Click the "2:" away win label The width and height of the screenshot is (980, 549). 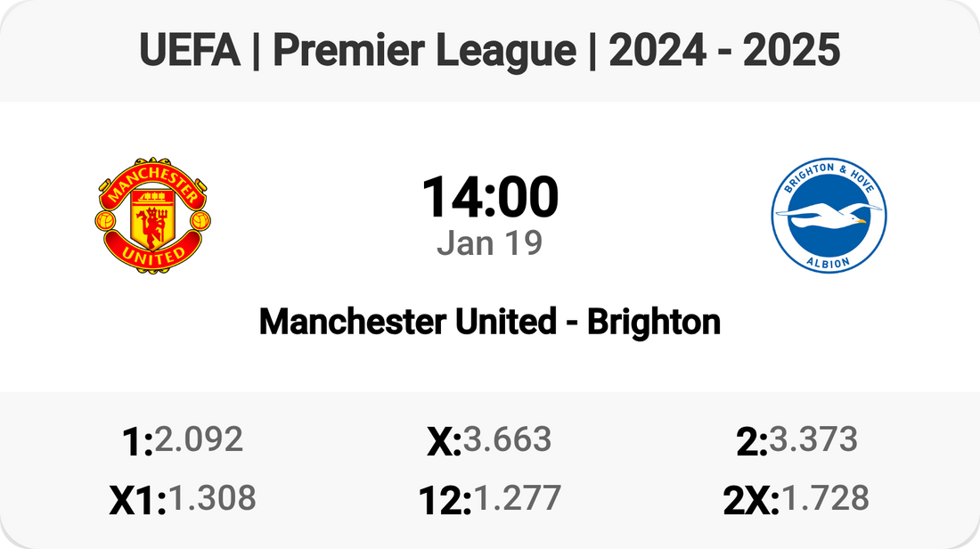pyautogui.click(x=752, y=442)
